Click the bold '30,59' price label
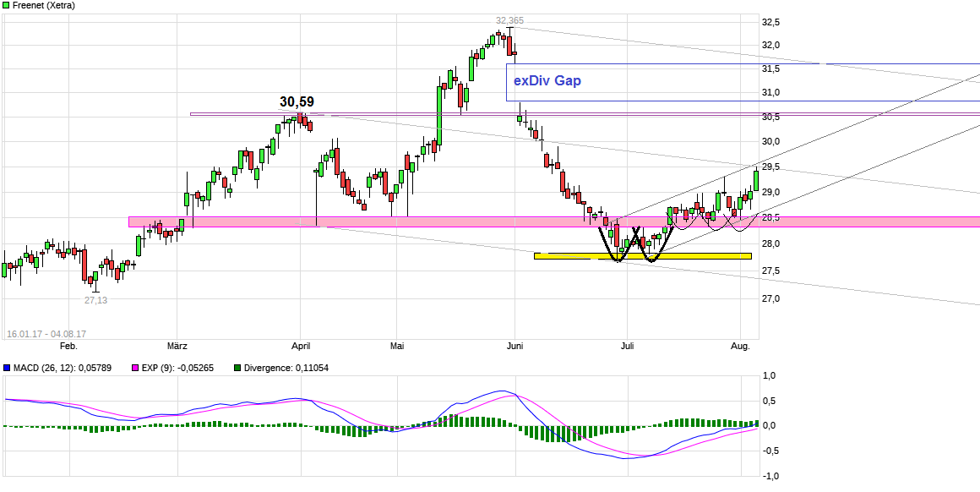980x492 pixels. click(297, 102)
